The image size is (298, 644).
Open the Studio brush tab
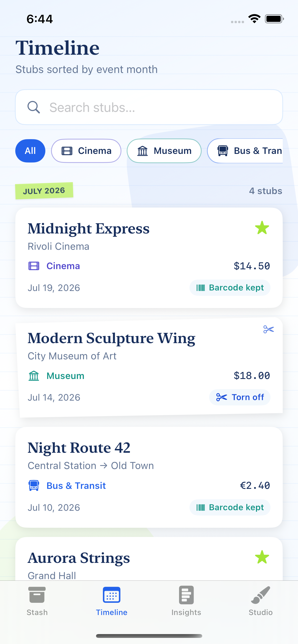click(261, 601)
